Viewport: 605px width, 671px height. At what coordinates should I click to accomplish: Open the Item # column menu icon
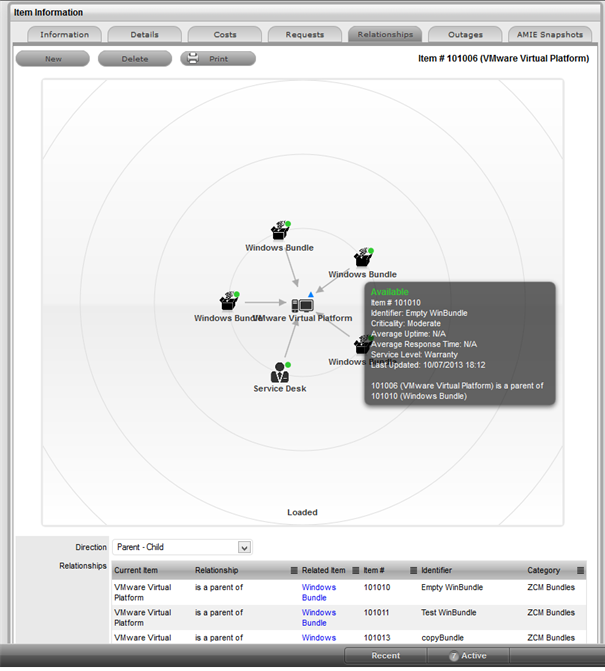(413, 570)
